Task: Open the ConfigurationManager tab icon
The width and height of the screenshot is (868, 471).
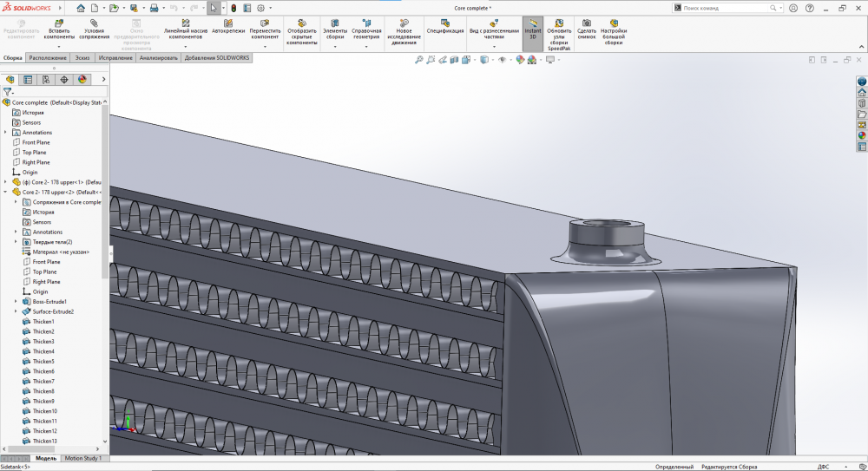Action: click(46, 79)
